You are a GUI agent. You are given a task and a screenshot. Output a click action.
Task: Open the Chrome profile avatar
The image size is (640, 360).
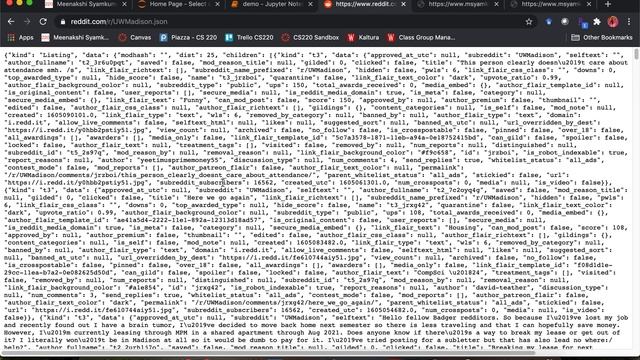point(613,22)
